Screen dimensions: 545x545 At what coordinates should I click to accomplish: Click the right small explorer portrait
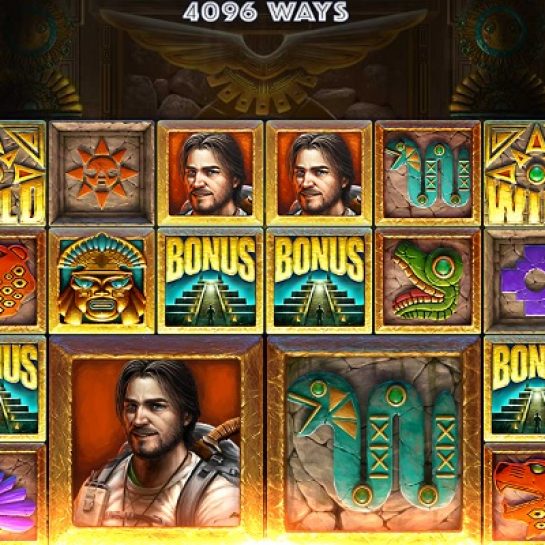pyautogui.click(x=319, y=173)
